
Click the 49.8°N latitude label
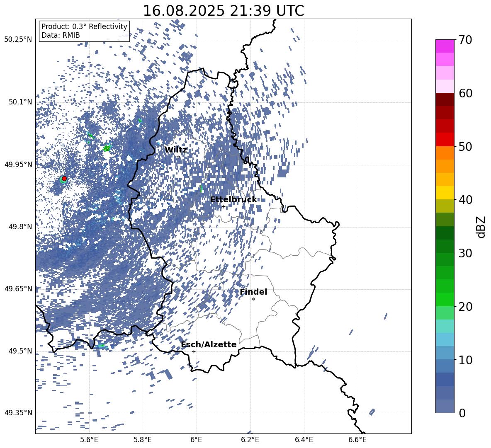coord(20,227)
